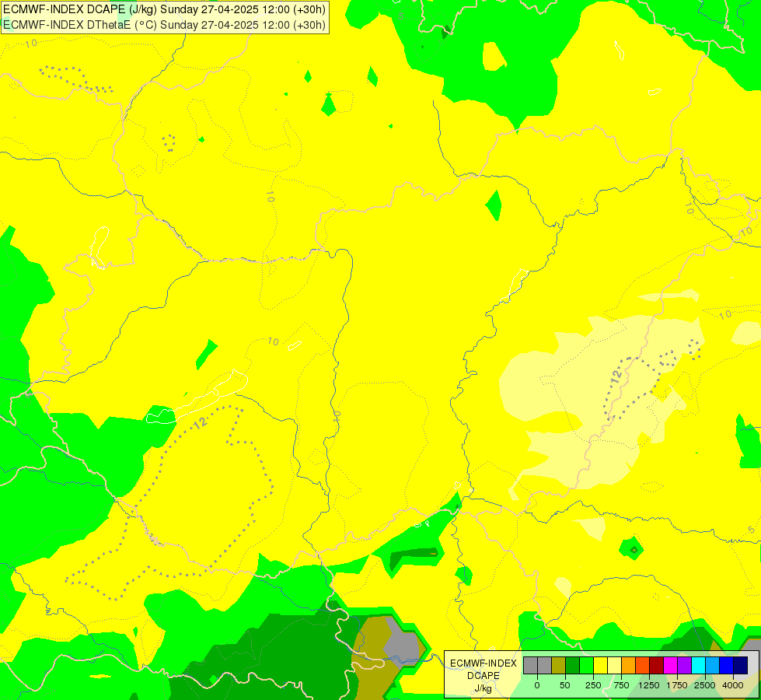This screenshot has height=700, width=761.
Task: Click the DThetaE (°C) header line
Action: (x=164, y=25)
